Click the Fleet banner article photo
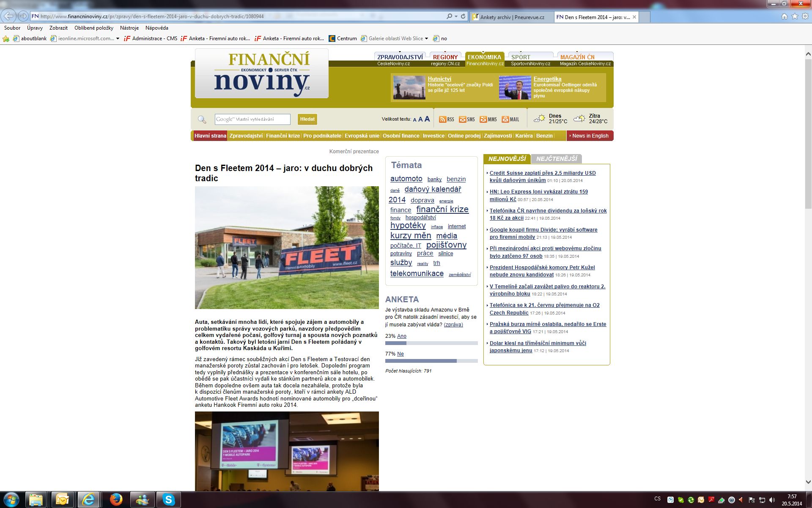 point(287,248)
